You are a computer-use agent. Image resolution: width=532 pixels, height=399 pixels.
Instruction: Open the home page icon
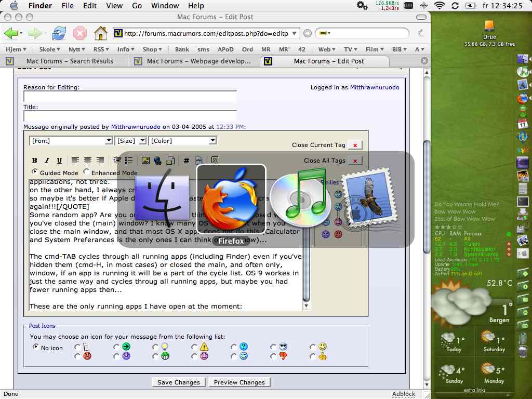coord(100,33)
